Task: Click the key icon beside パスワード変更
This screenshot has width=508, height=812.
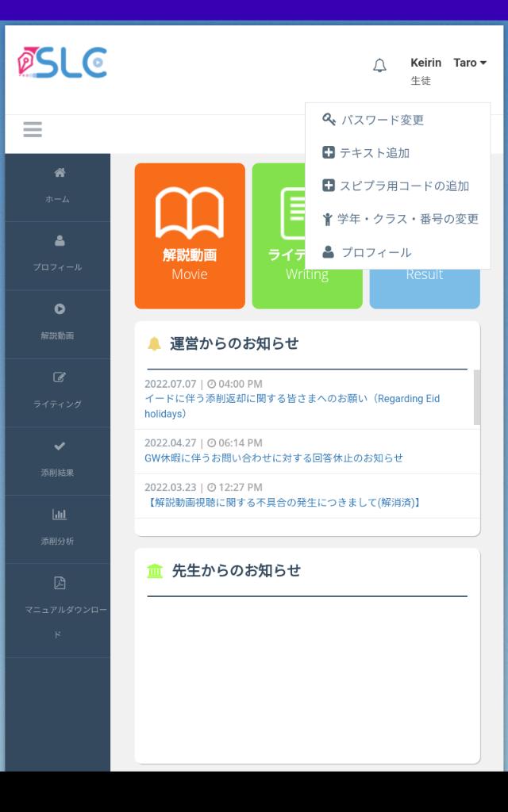Action: click(329, 120)
